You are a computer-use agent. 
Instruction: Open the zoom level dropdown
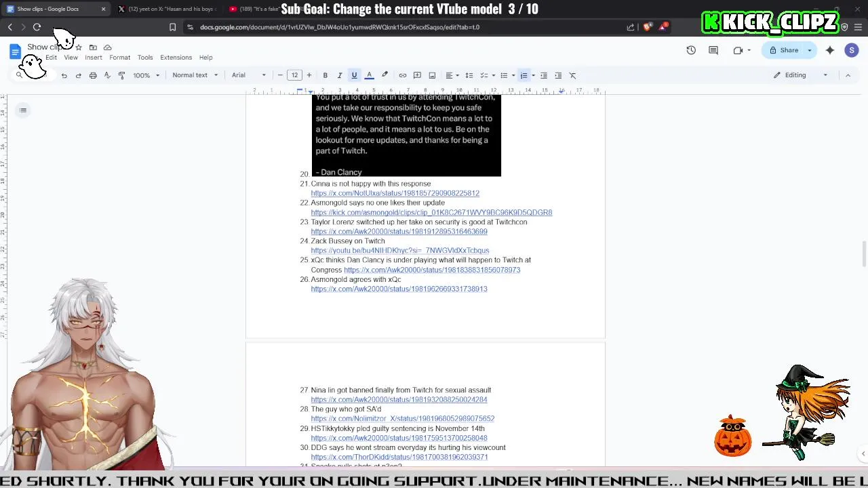point(146,75)
